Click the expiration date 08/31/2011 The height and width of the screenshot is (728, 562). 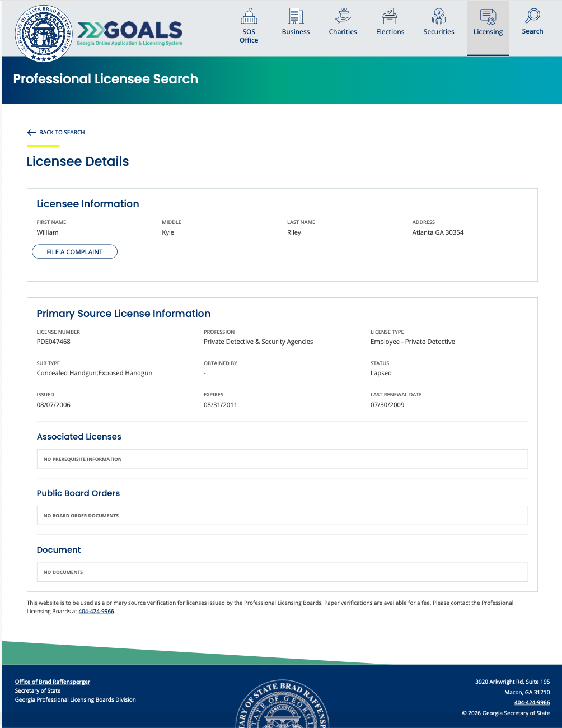click(221, 405)
